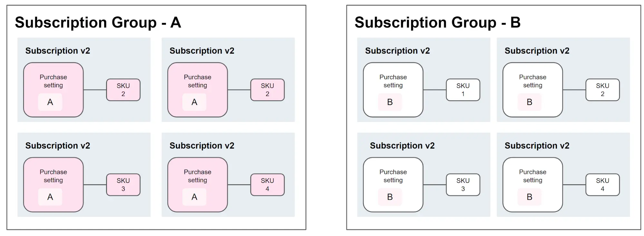Select the SKU 1 box

463,90
